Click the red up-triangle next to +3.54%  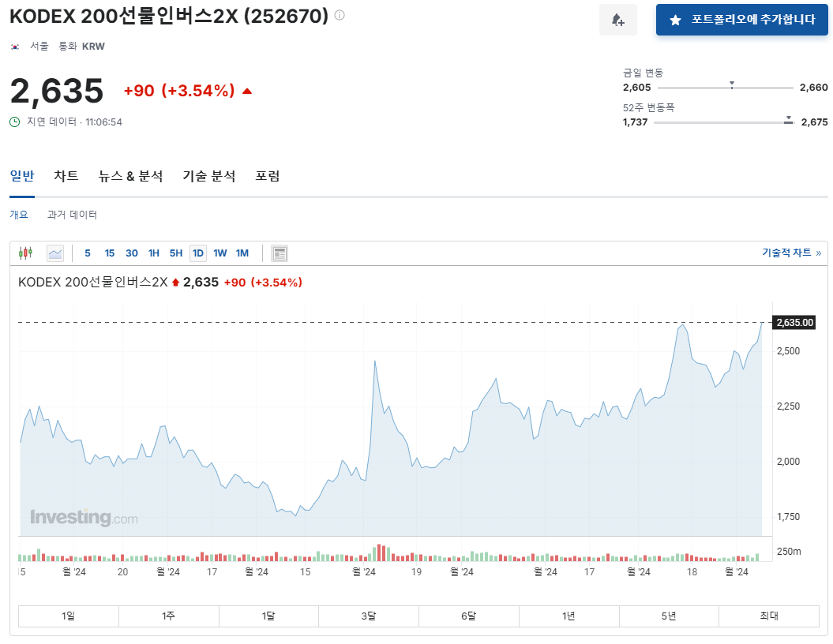tap(246, 92)
